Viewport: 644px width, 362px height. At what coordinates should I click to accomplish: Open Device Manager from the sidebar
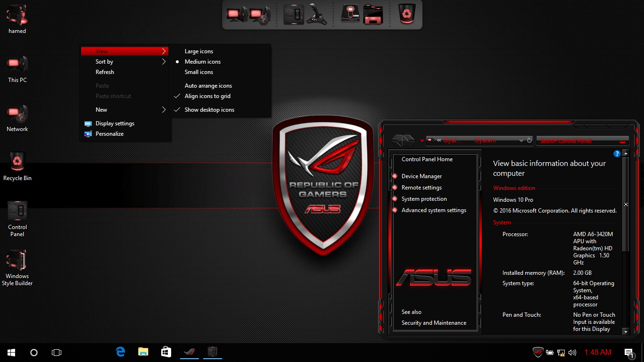click(x=421, y=176)
